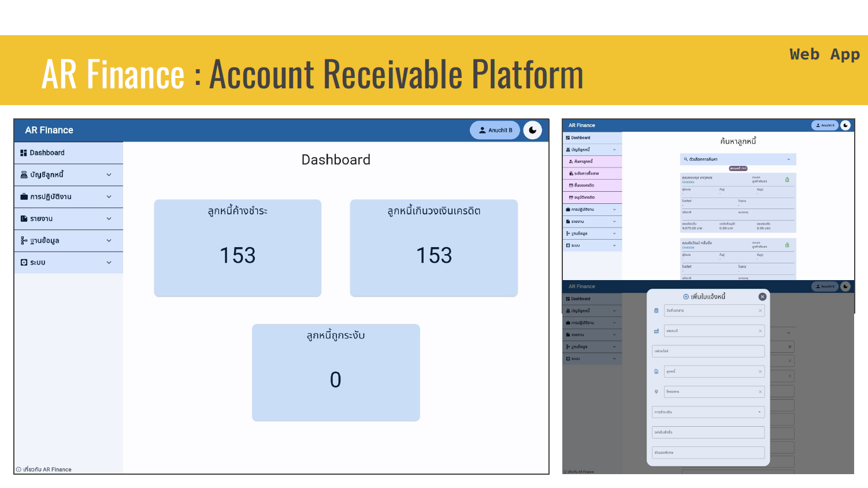Viewport: 868px width, 488px height.
Task: Click the ฐานข้อมูล icon in the large sidebar
Action: coord(24,241)
